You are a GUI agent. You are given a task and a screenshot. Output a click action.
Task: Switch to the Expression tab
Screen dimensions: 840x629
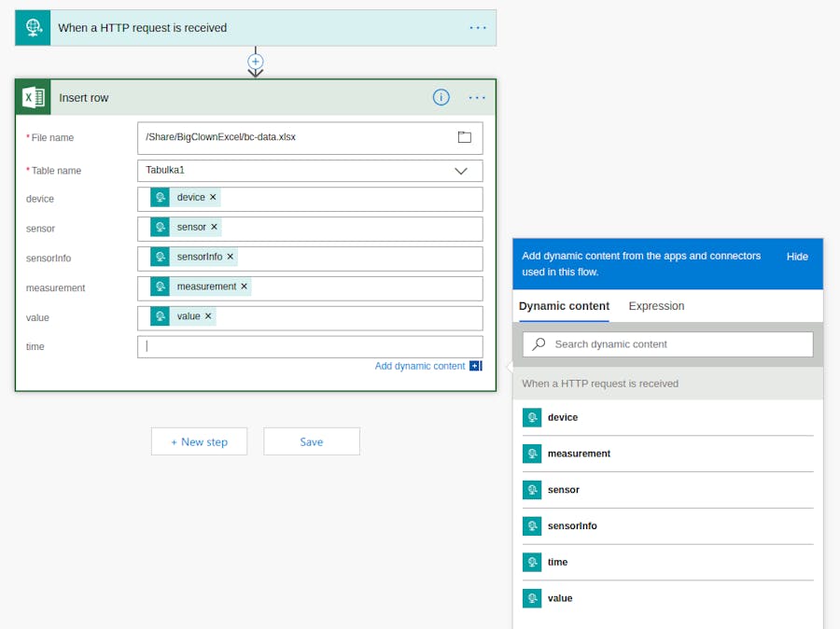point(656,305)
